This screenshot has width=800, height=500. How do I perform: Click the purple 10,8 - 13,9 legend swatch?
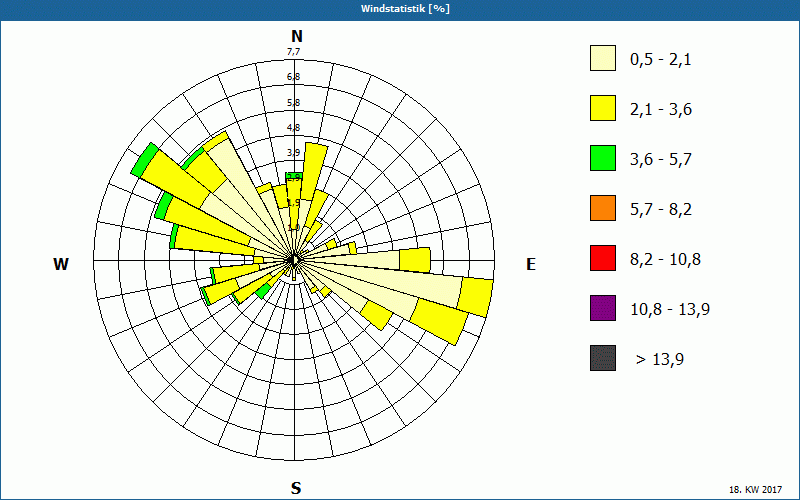(x=603, y=308)
